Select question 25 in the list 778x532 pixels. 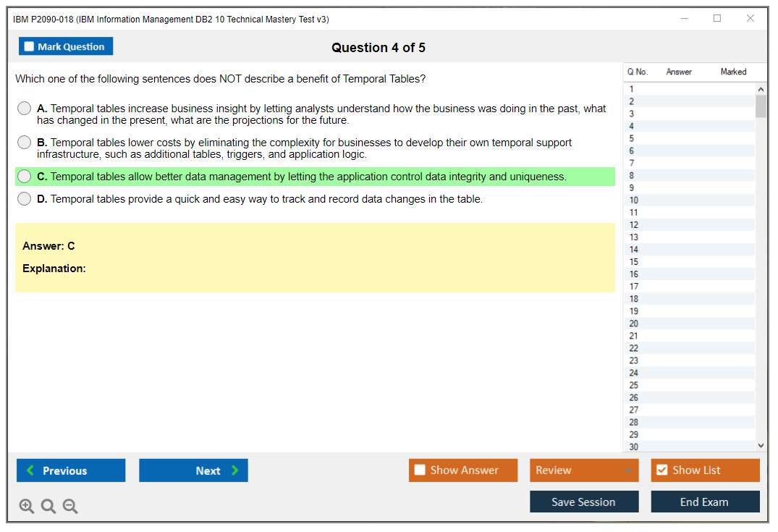(634, 385)
